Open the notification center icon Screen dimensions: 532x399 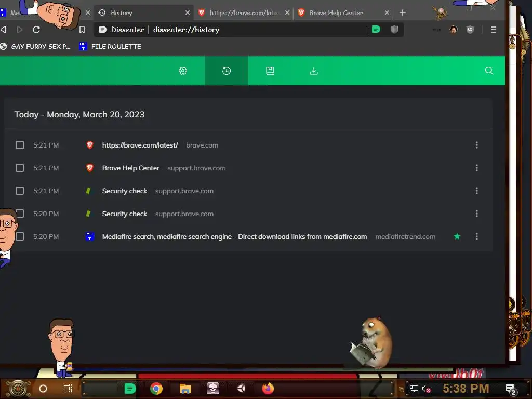(510, 389)
